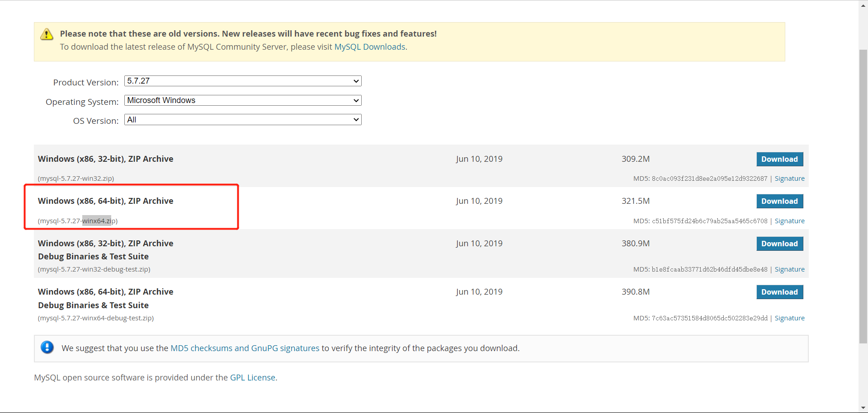Open the GPL License link

click(x=253, y=377)
